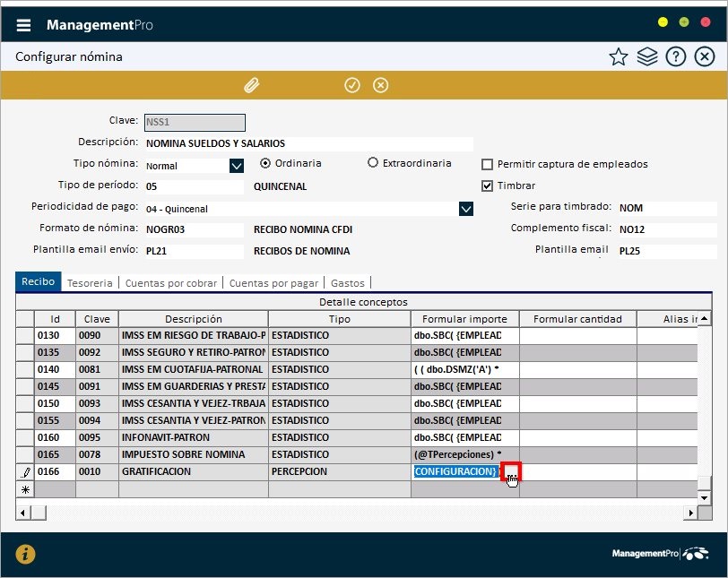The width and height of the screenshot is (728, 578).
Task: Open the layers stack icon
Action: pos(647,57)
